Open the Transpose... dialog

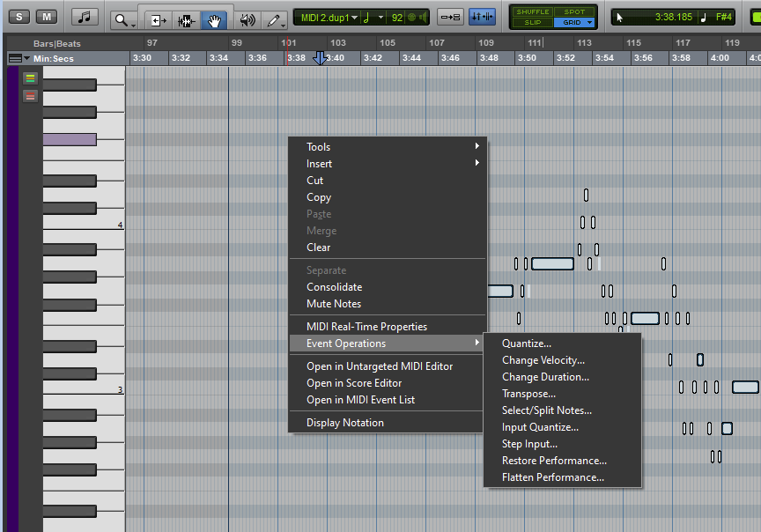(563, 394)
